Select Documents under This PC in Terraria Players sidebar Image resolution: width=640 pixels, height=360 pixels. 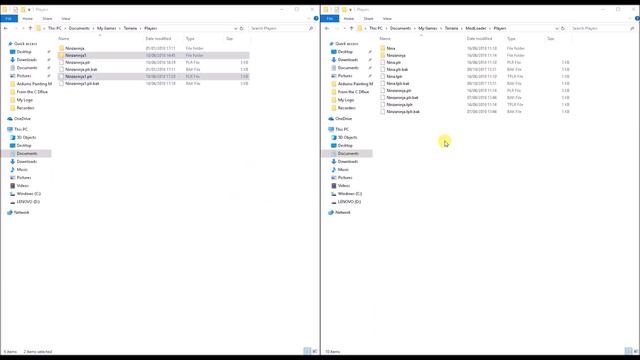click(x=27, y=153)
